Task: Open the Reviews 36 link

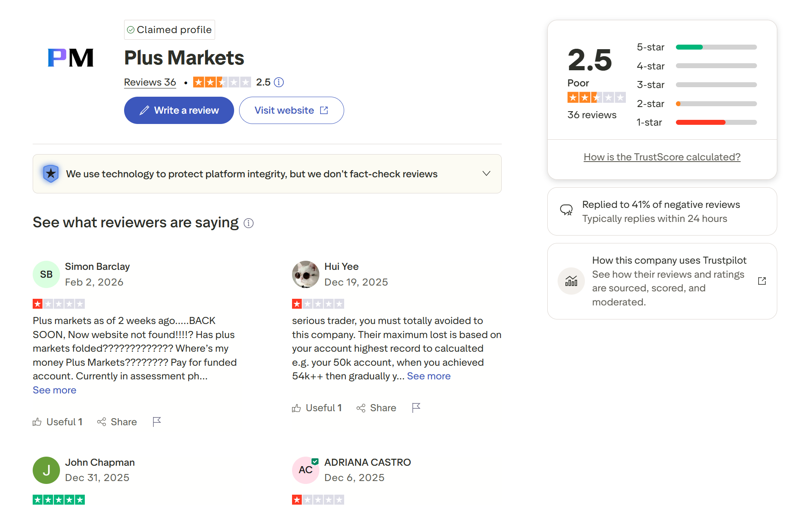Action: point(150,82)
